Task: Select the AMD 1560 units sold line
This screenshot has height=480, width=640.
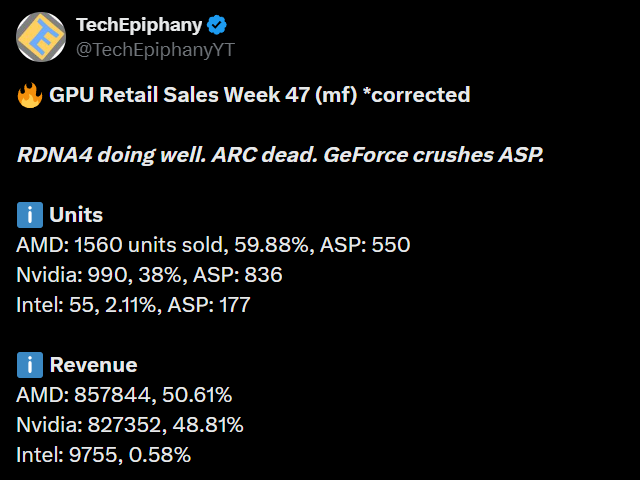Action: pos(213,245)
